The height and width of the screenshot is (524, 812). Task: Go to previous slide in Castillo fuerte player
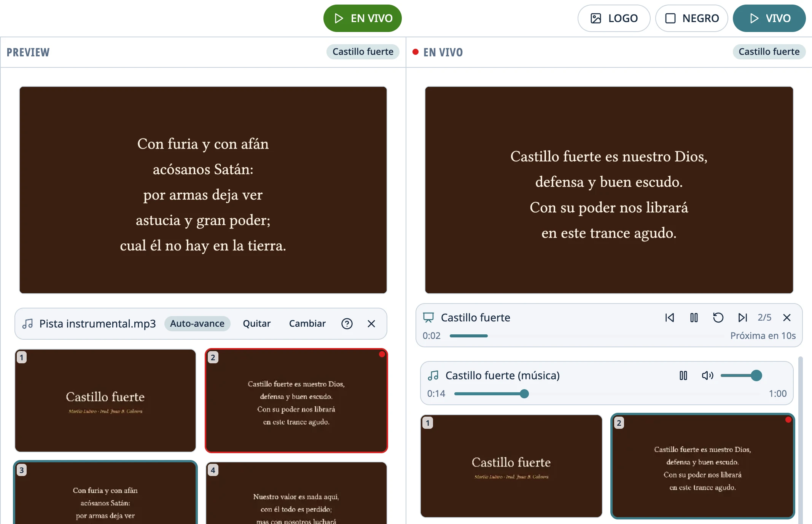pos(670,318)
